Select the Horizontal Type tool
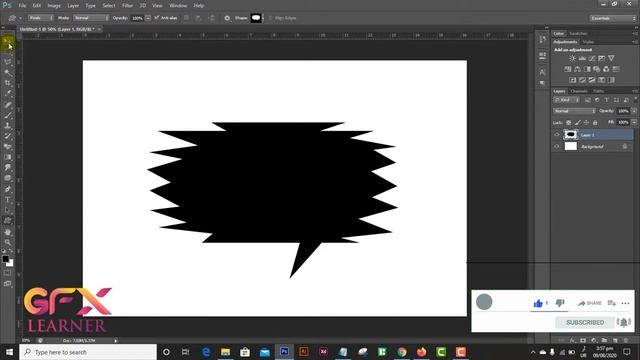 click(x=8, y=200)
